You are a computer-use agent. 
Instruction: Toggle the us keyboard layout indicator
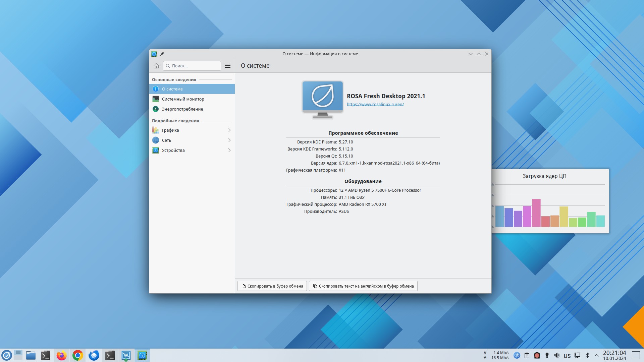point(567,356)
